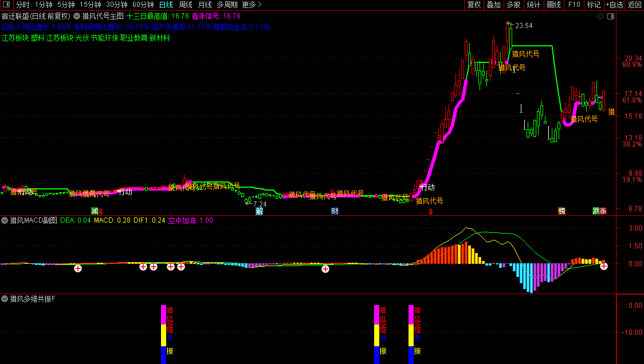Switch to the 5分钟 period
Image resolution: width=644 pixels, height=364 pixels.
66,5
